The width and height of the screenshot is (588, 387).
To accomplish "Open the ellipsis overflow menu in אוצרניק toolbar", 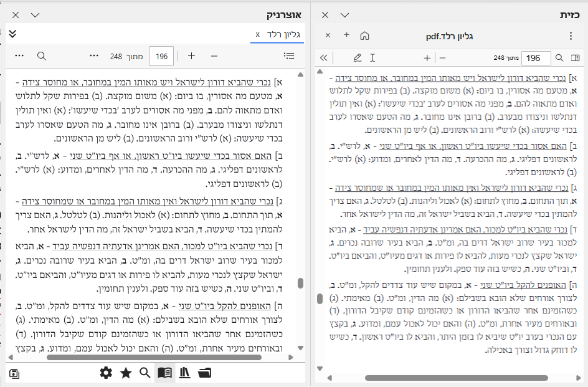I will tap(19, 55).
